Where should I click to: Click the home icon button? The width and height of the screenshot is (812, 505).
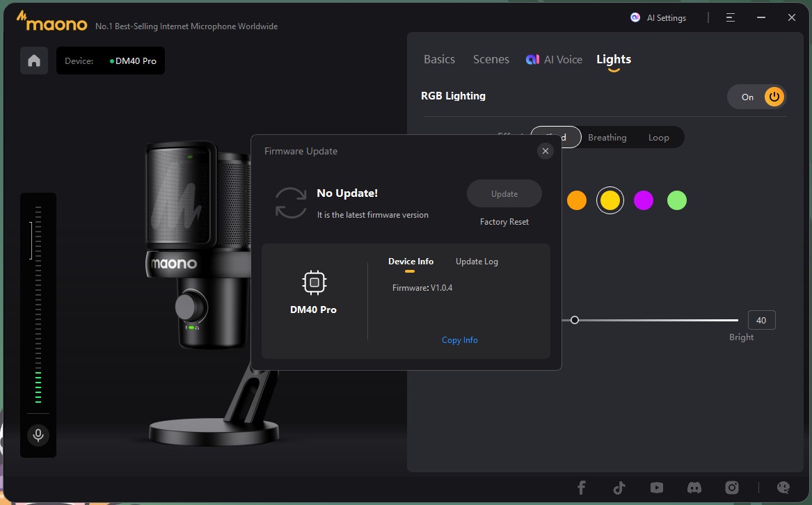[34, 61]
